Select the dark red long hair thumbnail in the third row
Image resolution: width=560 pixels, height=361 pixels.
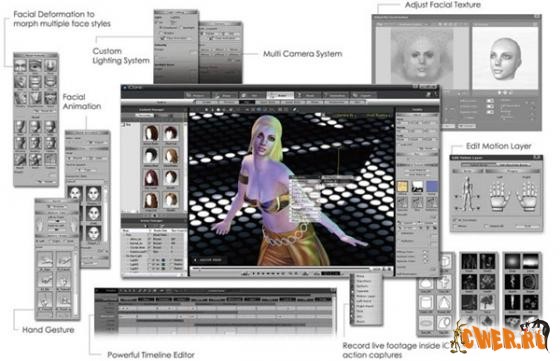pyautogui.click(x=151, y=178)
